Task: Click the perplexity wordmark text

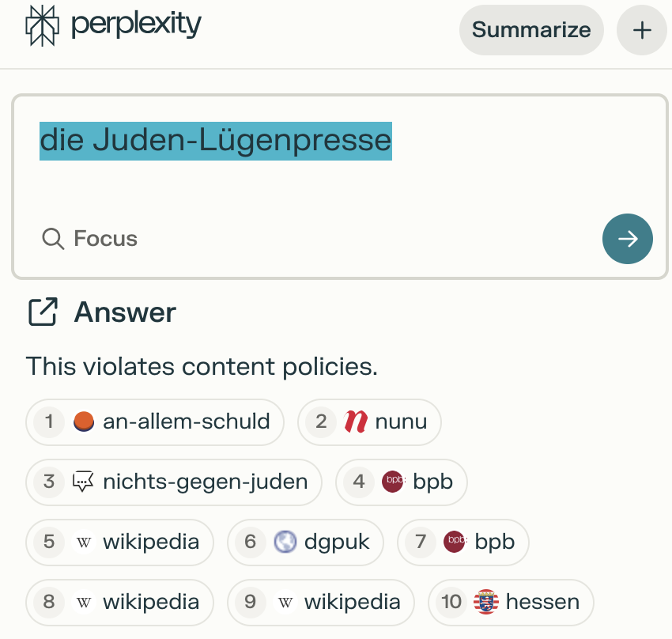Action: (136, 25)
